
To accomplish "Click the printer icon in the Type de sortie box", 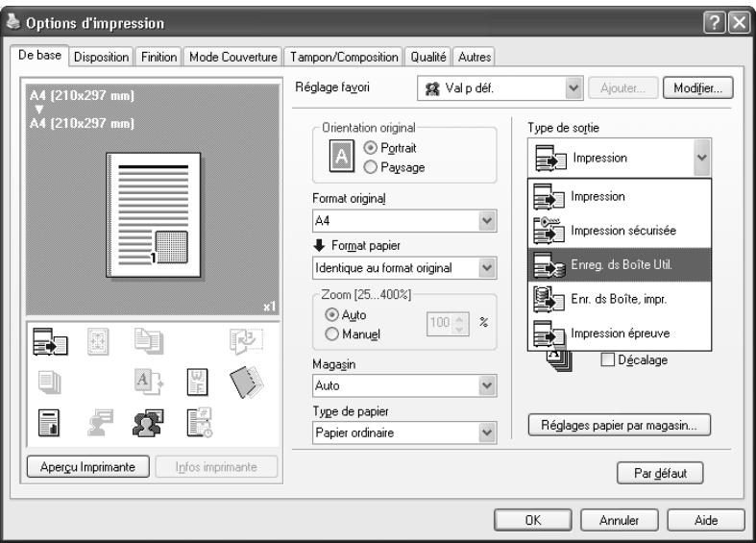I will [x=550, y=158].
